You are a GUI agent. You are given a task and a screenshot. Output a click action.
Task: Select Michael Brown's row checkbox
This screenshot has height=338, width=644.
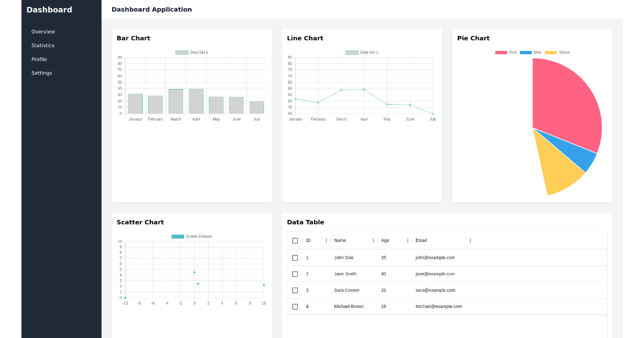[x=295, y=306]
